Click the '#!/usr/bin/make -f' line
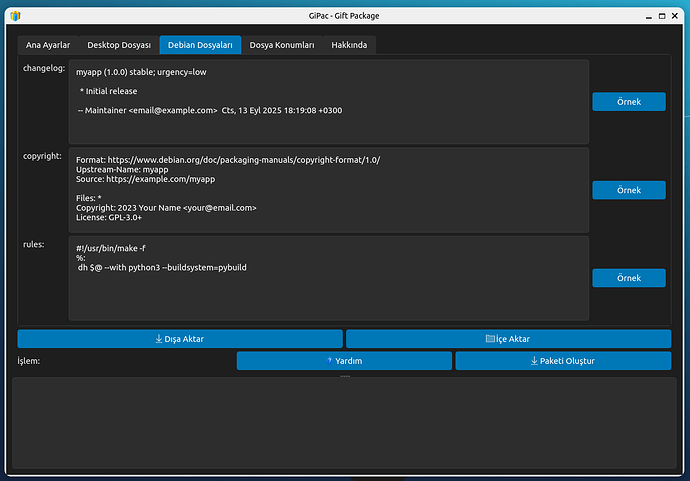The height and width of the screenshot is (481, 690). click(110, 249)
